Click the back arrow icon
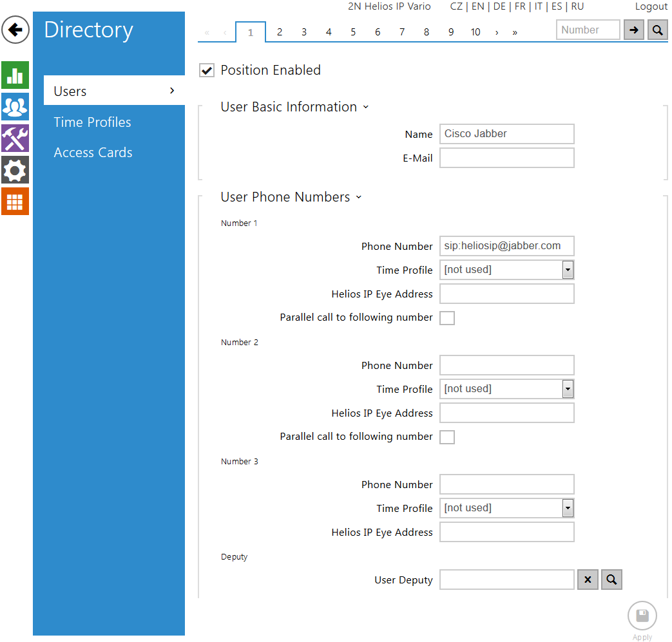672x642 pixels. click(x=15, y=30)
